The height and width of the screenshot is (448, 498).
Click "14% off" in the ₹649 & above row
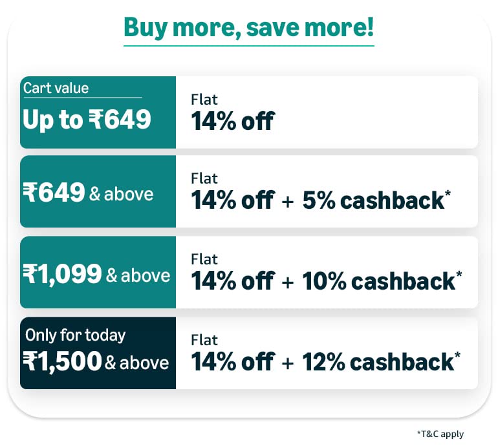(x=232, y=200)
